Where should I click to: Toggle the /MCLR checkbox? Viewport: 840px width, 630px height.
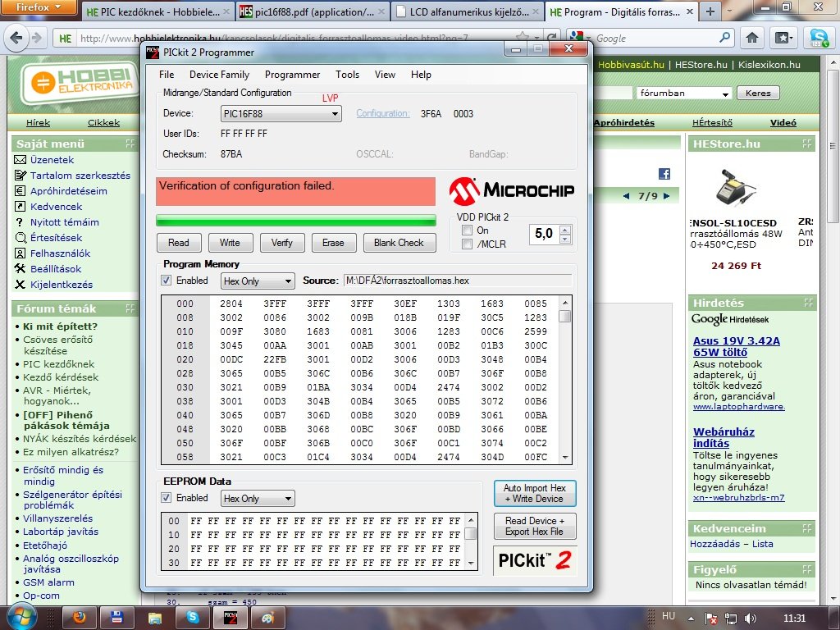[467, 244]
